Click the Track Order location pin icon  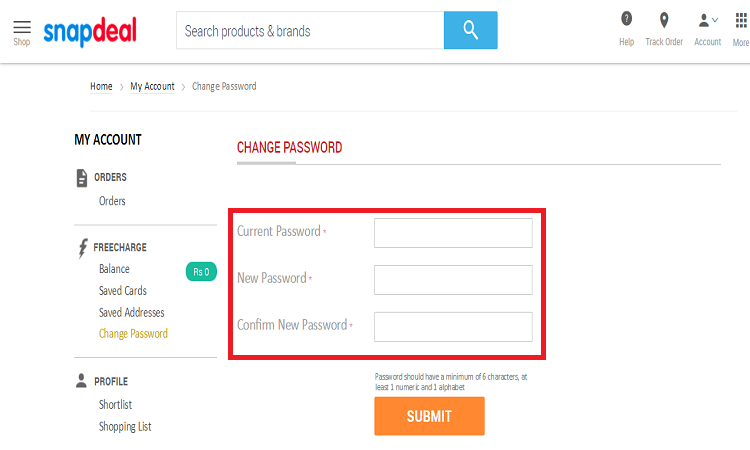pyautogui.click(x=664, y=20)
